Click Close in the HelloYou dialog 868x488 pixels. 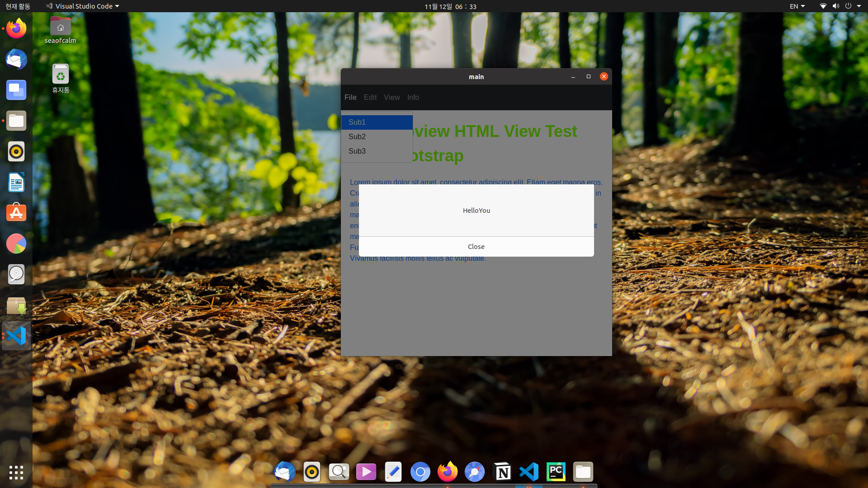(x=476, y=247)
